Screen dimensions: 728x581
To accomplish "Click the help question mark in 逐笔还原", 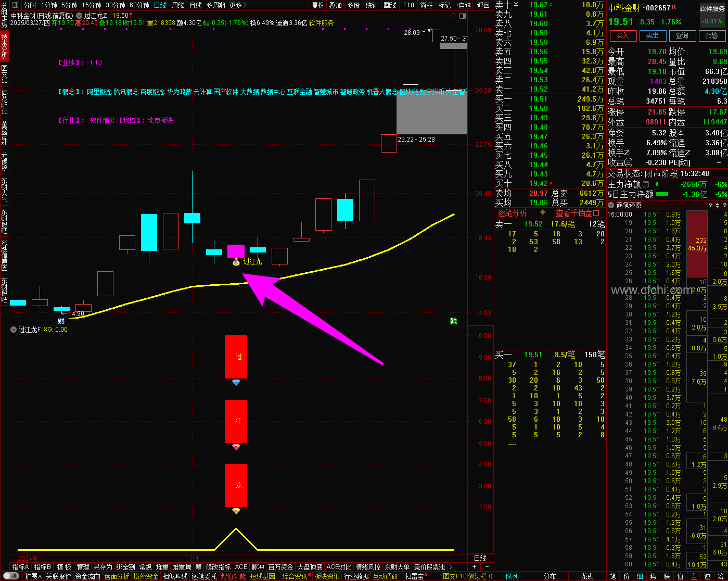I will click(x=724, y=205).
